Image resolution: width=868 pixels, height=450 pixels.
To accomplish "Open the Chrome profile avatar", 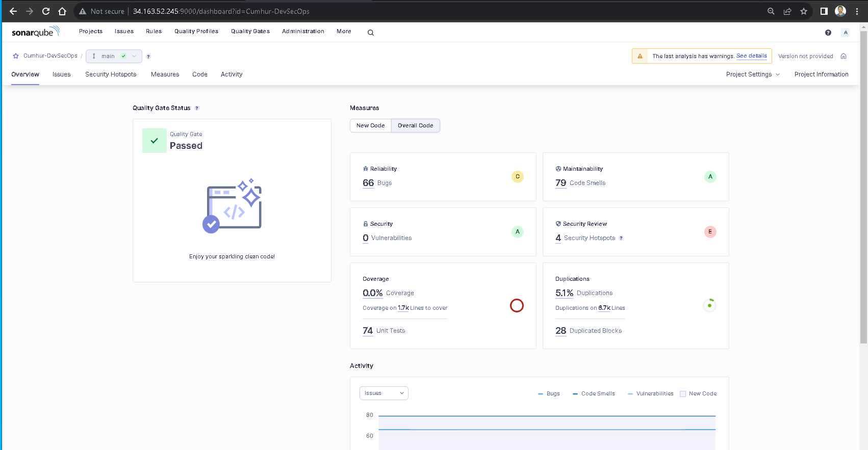I will pyautogui.click(x=840, y=11).
